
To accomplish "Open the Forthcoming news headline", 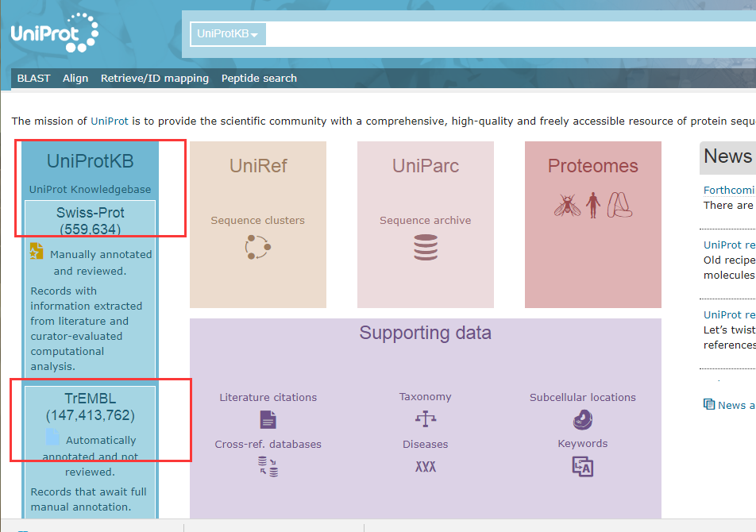I will pyautogui.click(x=729, y=190).
